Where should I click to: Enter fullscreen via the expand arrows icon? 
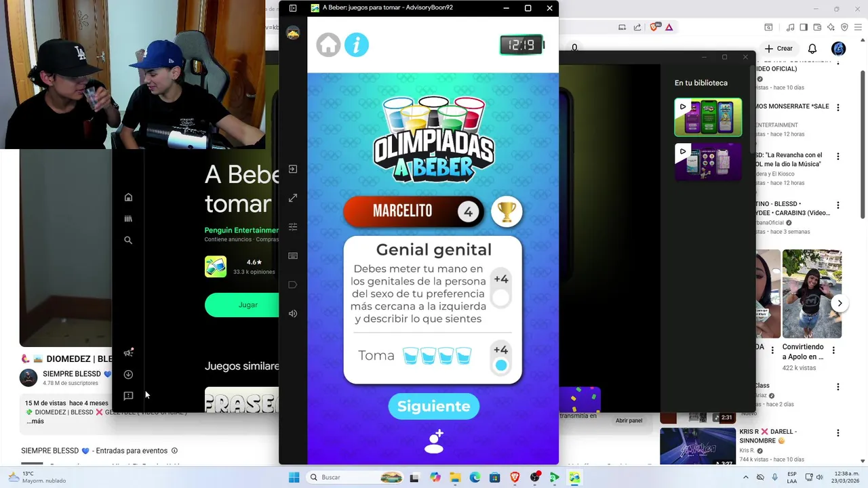[x=293, y=198]
